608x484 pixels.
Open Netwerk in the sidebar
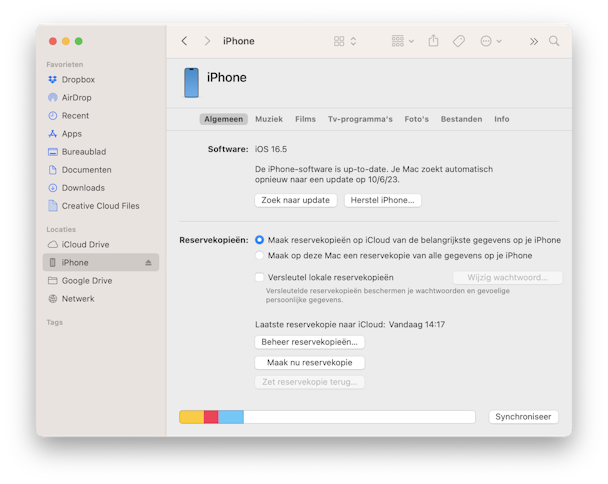click(71, 299)
